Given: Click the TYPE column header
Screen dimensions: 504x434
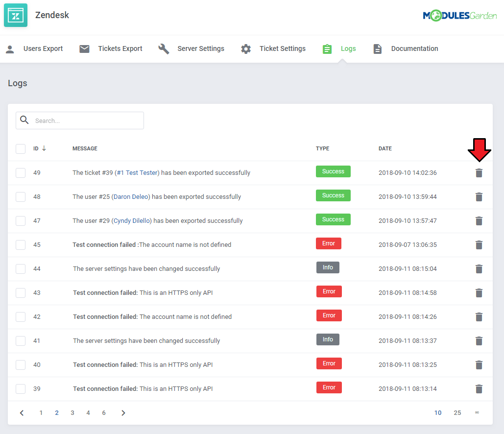Looking at the screenshot, I should 322,148.
